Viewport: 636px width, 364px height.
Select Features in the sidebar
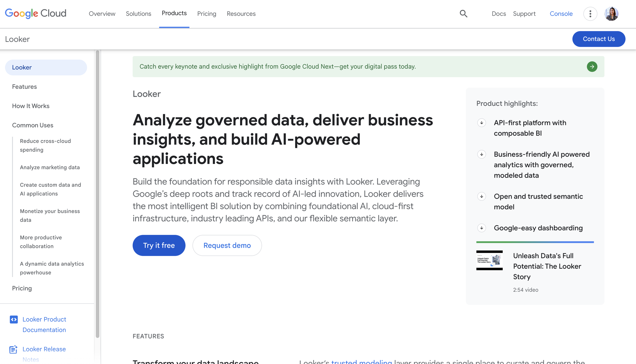24,87
